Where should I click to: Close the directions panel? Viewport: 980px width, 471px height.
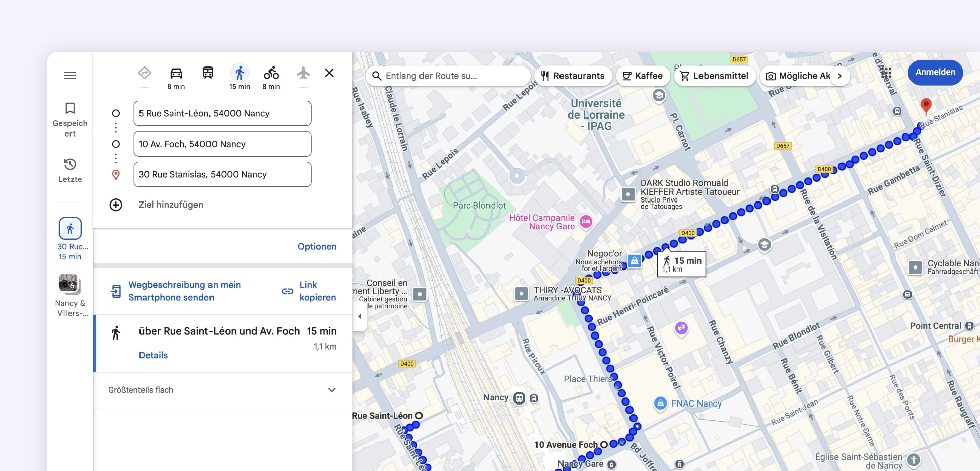[x=329, y=73]
